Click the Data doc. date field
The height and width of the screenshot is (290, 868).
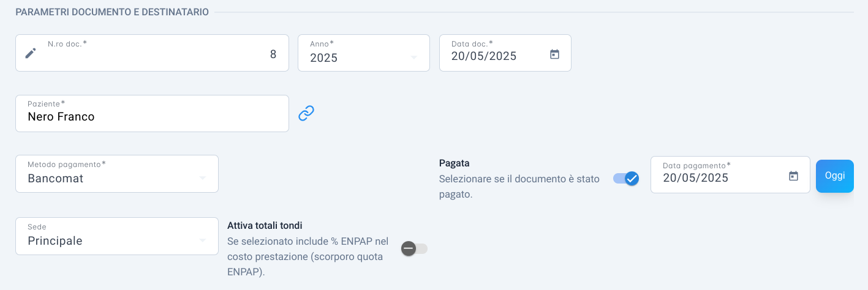click(x=505, y=53)
